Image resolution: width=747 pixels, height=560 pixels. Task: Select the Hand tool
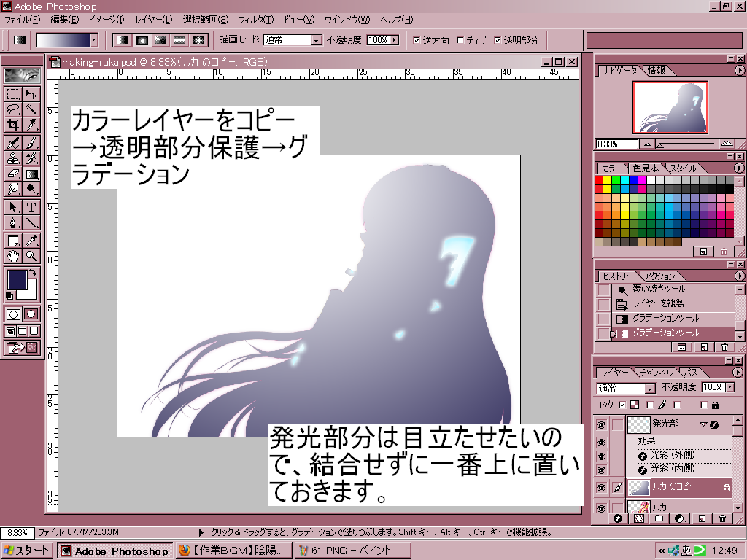[13, 256]
